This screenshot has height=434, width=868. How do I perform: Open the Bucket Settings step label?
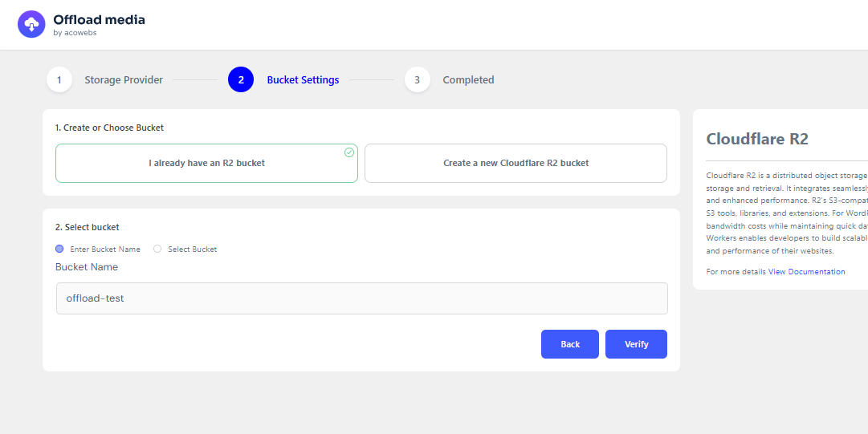[303, 80]
